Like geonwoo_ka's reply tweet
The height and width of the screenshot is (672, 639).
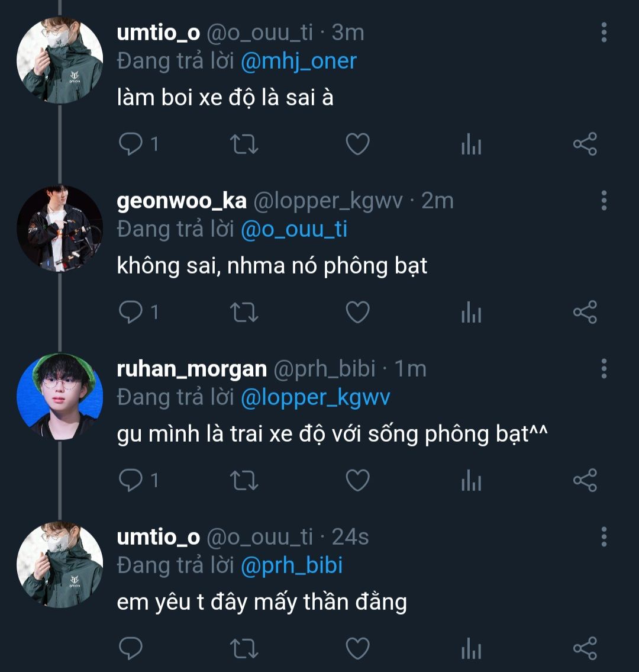[357, 313]
